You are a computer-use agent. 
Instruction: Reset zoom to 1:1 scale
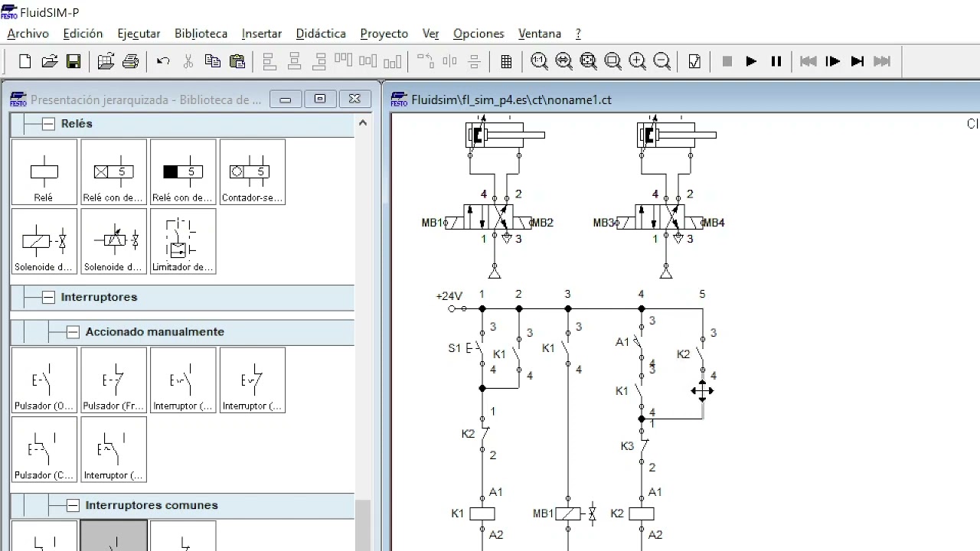point(539,62)
